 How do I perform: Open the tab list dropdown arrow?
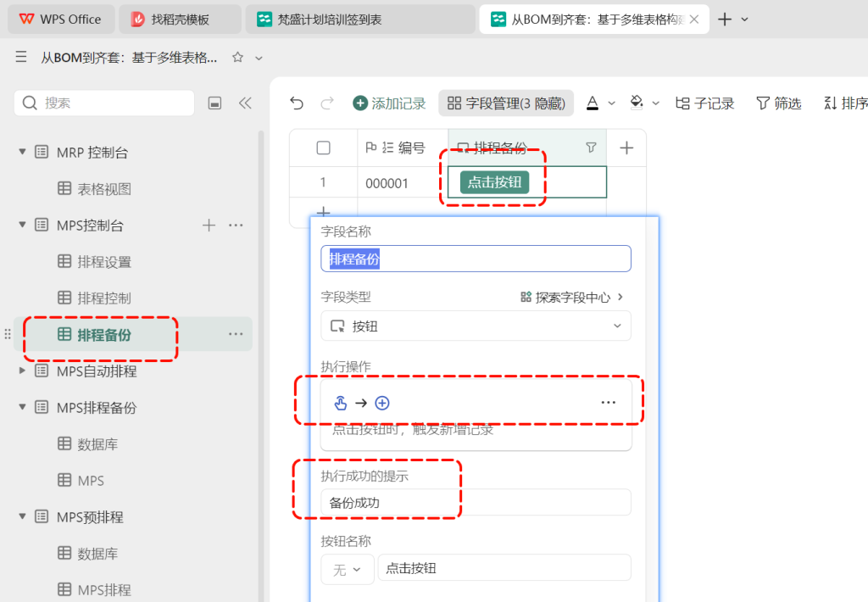(744, 20)
